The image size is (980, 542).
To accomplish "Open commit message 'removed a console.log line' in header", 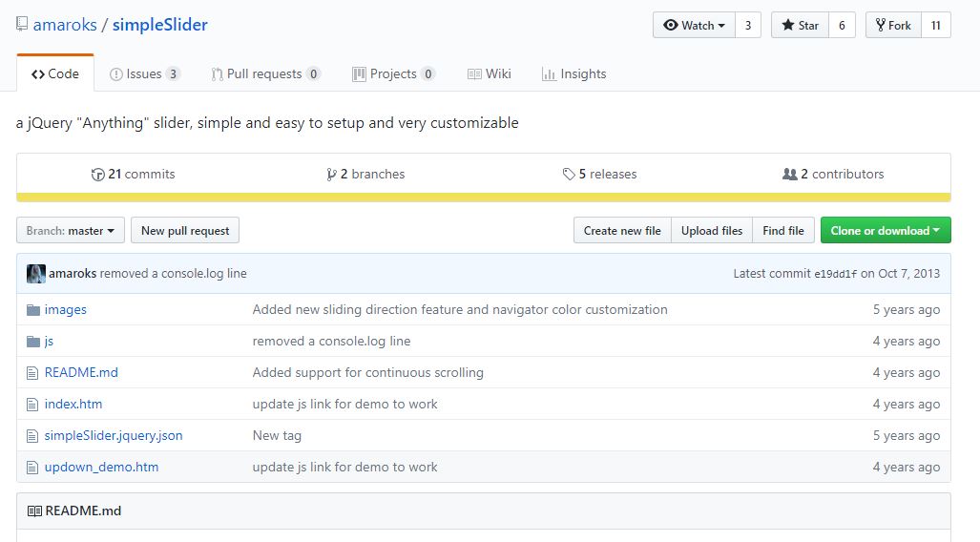I will [173, 274].
